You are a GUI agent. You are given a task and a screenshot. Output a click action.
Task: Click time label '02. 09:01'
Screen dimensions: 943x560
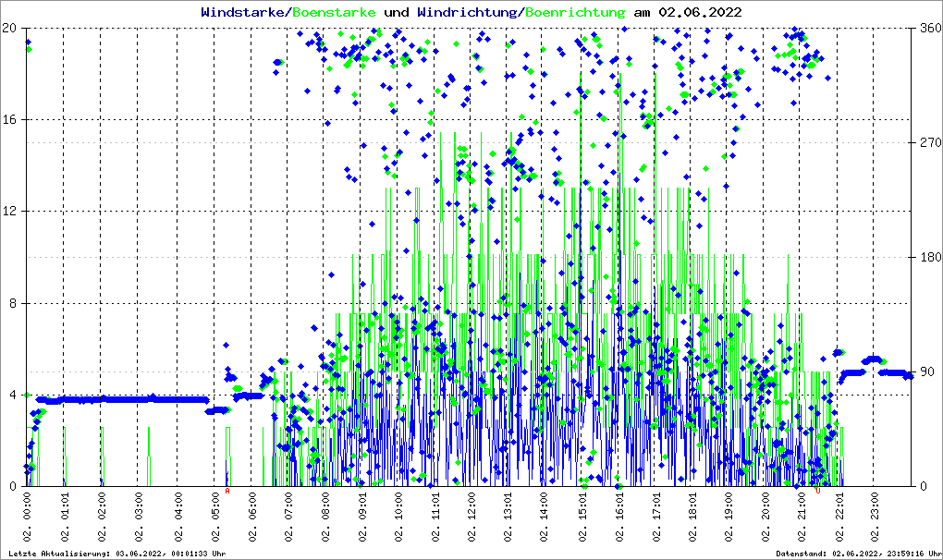tap(362, 517)
